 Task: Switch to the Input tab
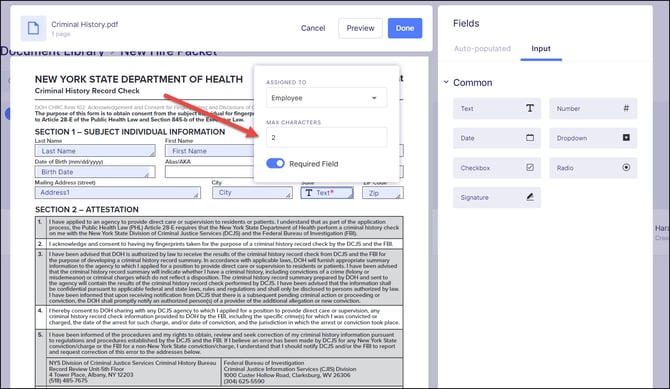tap(541, 49)
